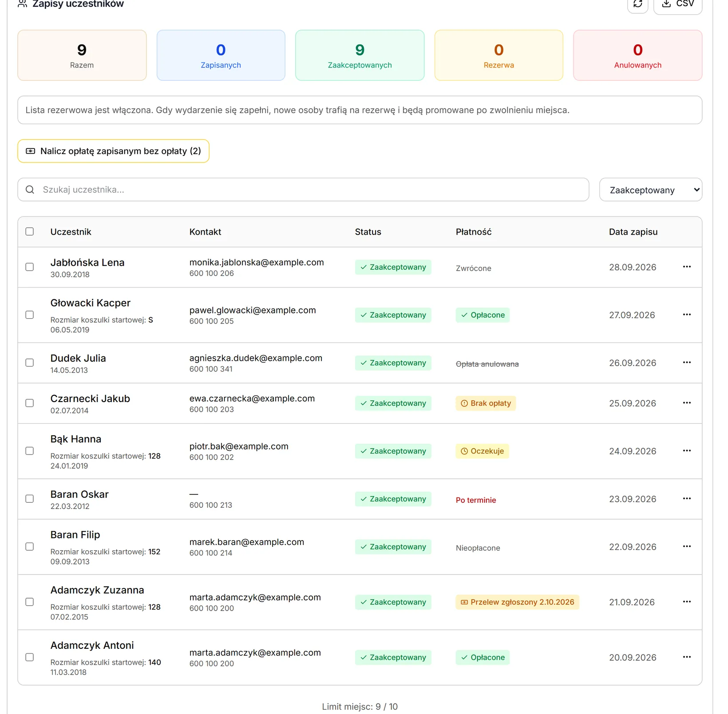
Task: Open the Zaakceptowany status filter dropdown
Action: [650, 190]
